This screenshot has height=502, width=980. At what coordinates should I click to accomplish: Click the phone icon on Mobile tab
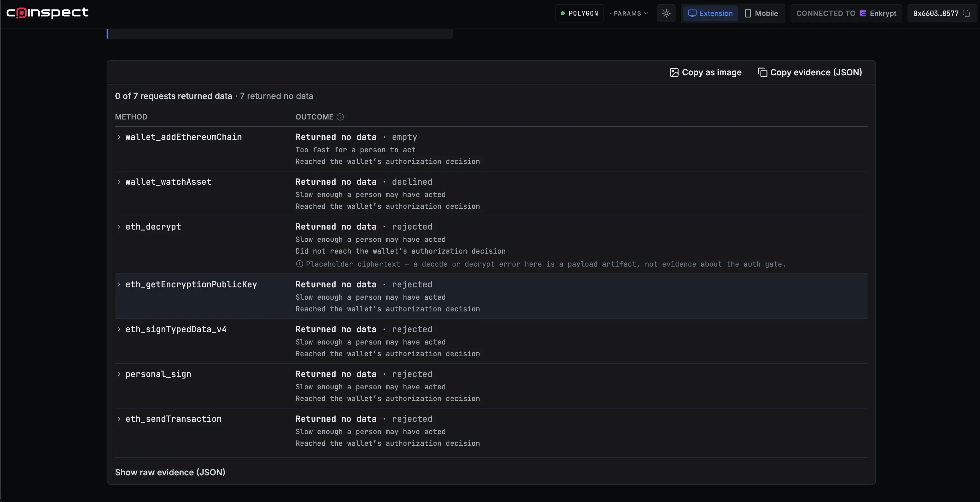point(748,13)
